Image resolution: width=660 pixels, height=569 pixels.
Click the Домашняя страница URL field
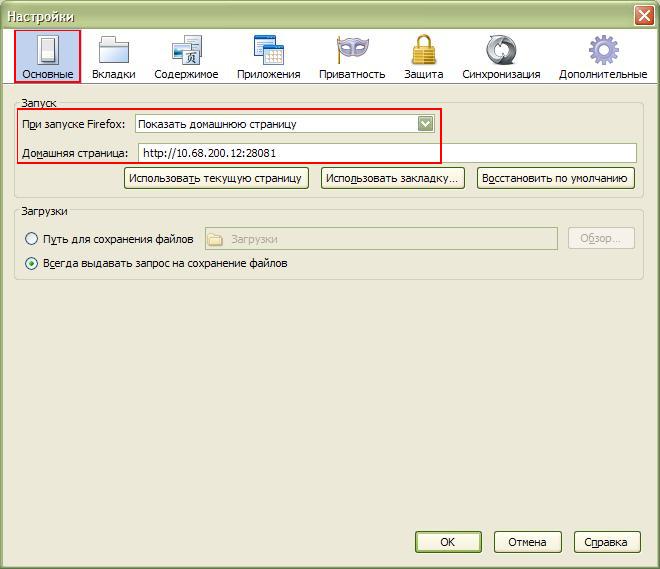pyautogui.click(x=387, y=153)
